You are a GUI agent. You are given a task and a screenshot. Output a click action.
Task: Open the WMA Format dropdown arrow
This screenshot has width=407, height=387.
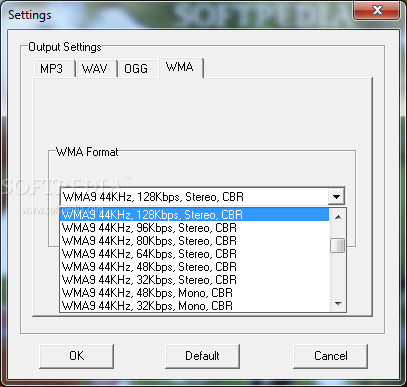coord(336,197)
